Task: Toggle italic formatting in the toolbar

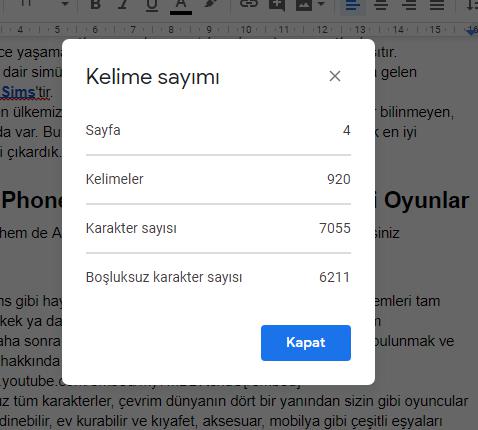Action: 123,5
